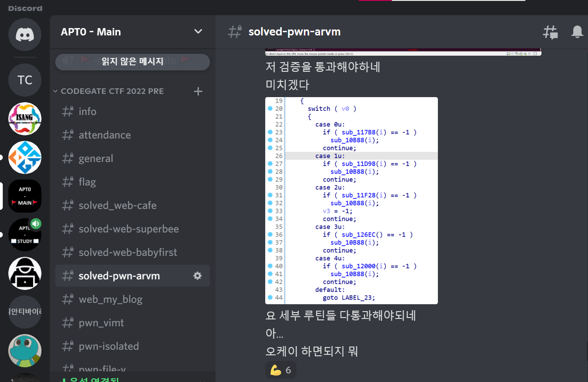Click message '오케이 하면되지 뭐'
The image size is (588, 382).
point(312,352)
